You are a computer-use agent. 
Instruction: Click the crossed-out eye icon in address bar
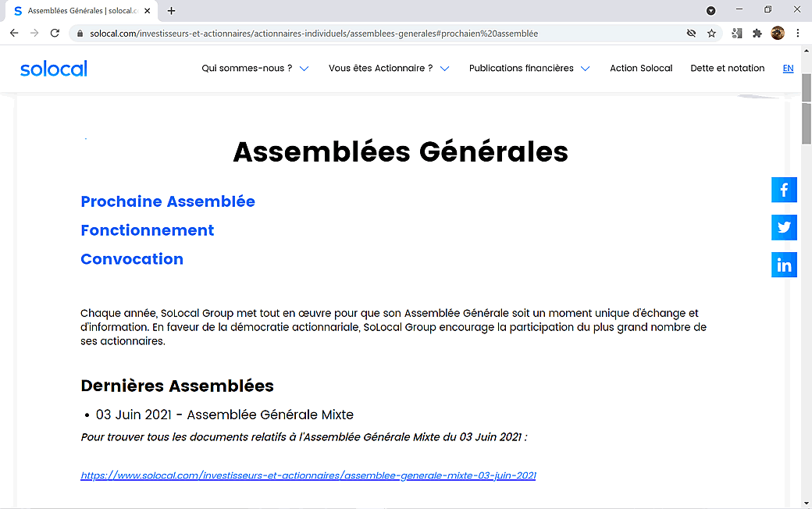point(691,34)
